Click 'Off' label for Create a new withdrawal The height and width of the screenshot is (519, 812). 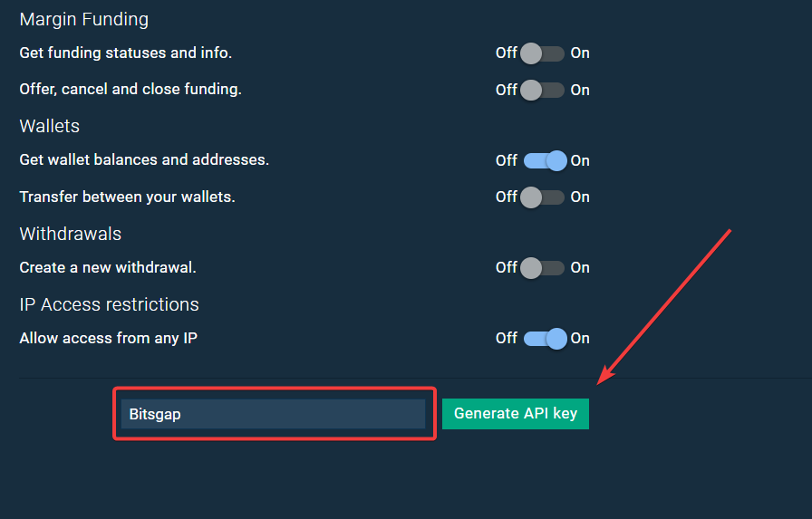[x=506, y=267]
